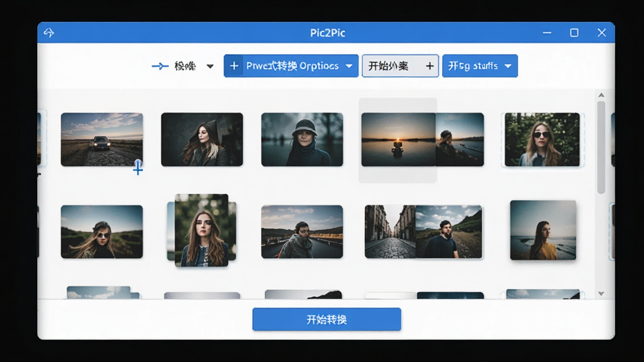Select the windswept woman in field thumbnail
Viewport: 644px width, 362px height.
click(102, 232)
